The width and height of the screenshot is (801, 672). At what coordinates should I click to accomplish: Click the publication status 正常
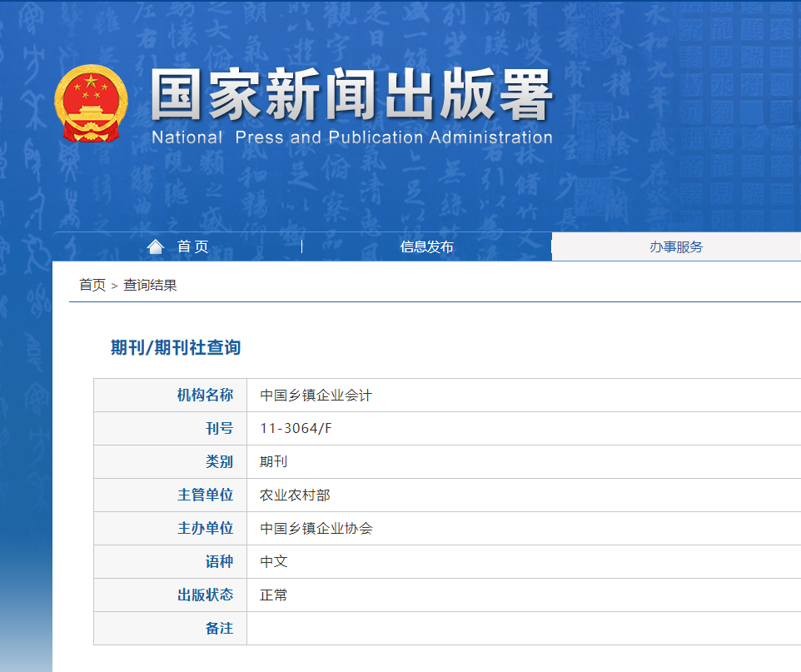[273, 595]
